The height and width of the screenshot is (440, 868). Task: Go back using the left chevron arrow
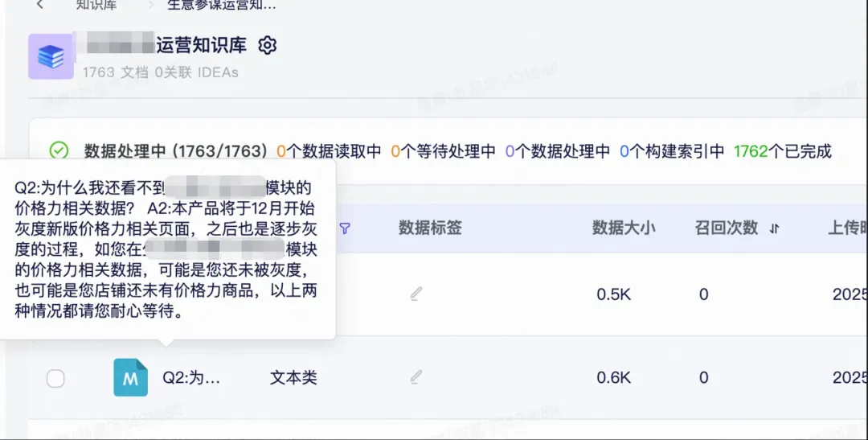(40, 5)
